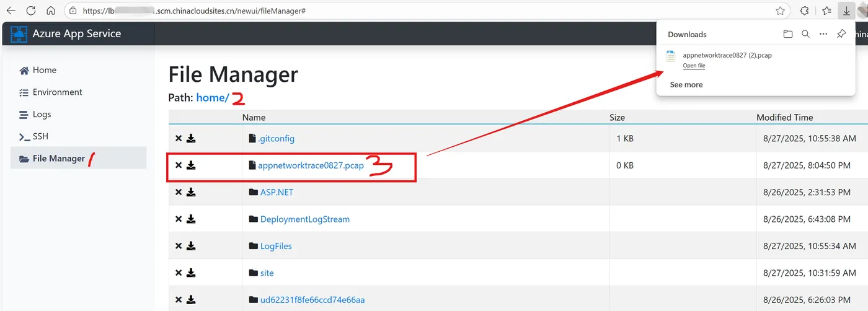Open the DeploymentLogStream folder

pos(305,219)
